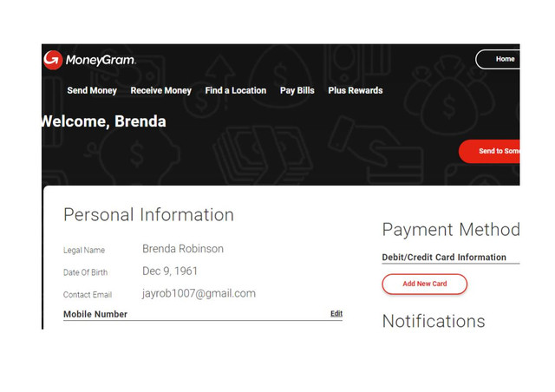Open the Pay Bills page
Viewport: 555px width, 392px height.
tap(297, 91)
